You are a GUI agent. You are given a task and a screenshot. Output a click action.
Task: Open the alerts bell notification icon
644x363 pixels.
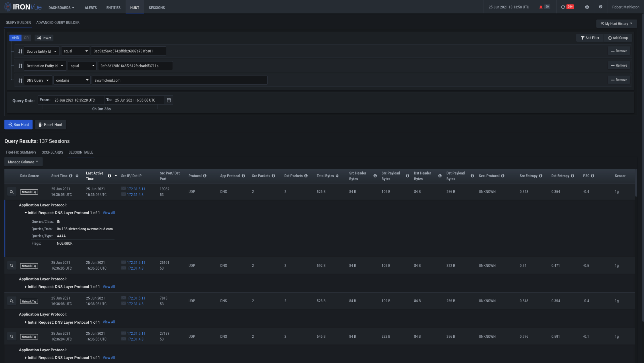pos(541,7)
